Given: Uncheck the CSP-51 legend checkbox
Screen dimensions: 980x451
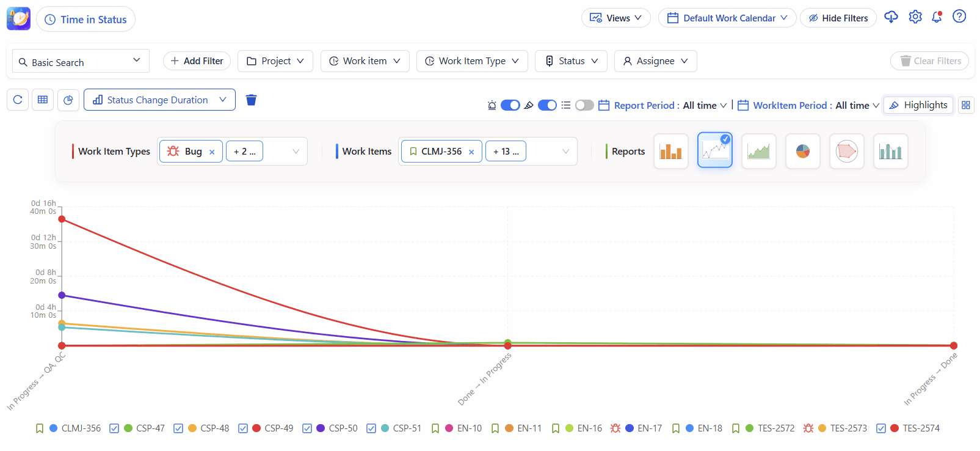Looking at the screenshot, I should (371, 428).
